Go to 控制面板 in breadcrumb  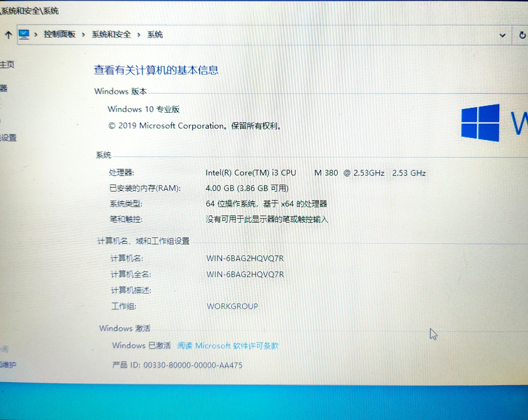(60, 34)
